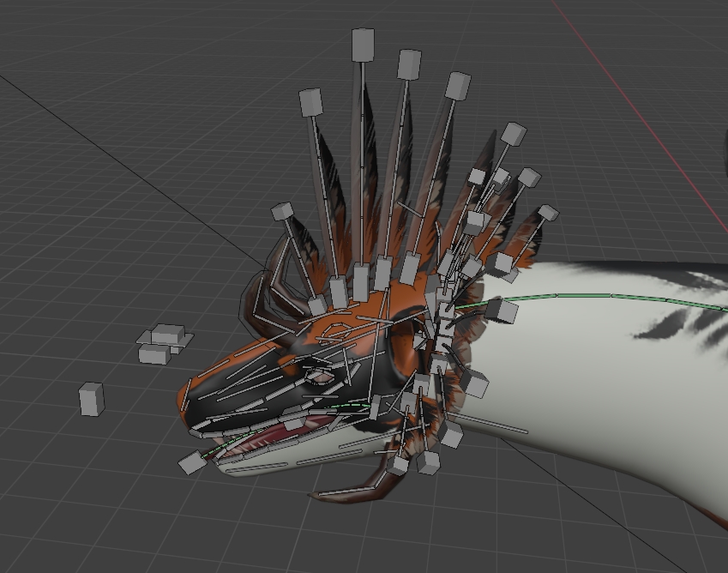The image size is (728, 573).
Task: Select the tallest spike's top cube control
Action: (x=363, y=45)
